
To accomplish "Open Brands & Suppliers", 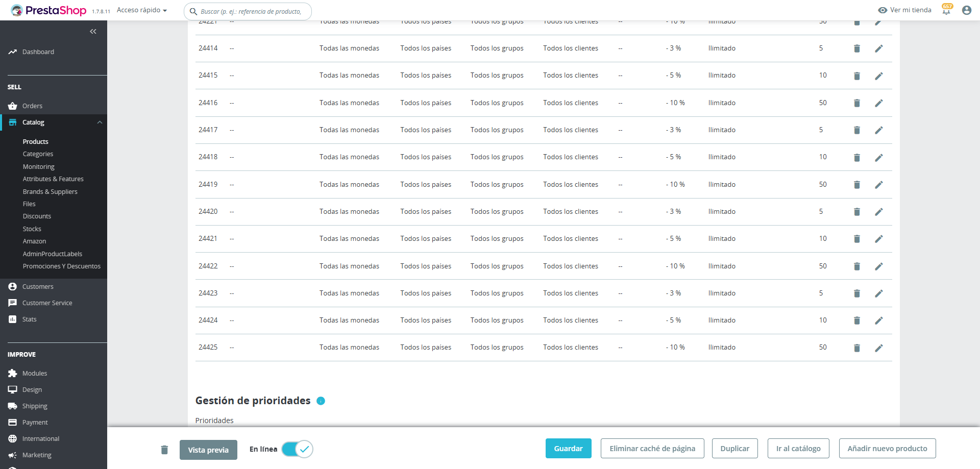I will (x=50, y=192).
